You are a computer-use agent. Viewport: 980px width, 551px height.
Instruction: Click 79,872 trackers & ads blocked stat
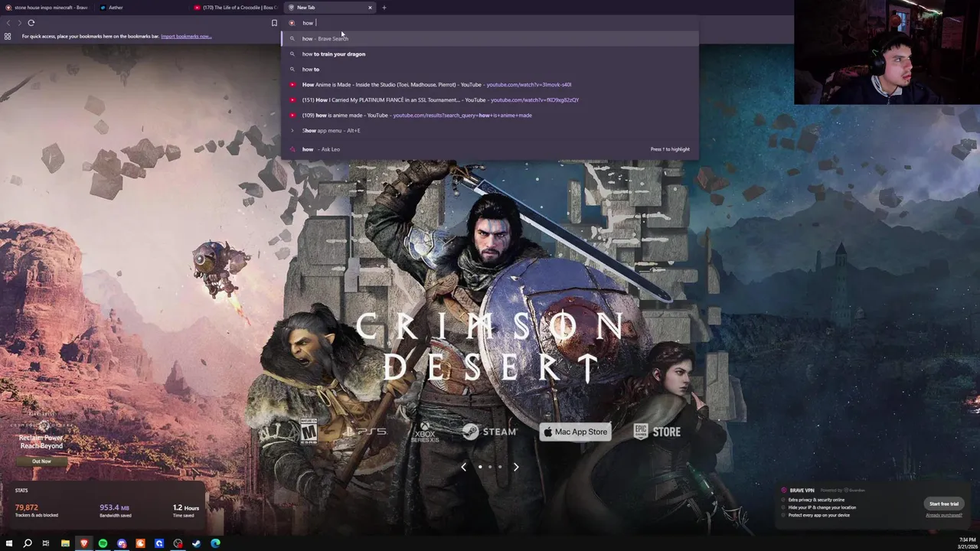point(36,510)
